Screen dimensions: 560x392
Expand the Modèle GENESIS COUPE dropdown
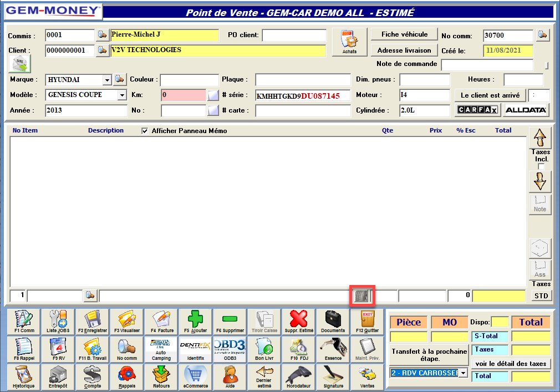tap(122, 95)
